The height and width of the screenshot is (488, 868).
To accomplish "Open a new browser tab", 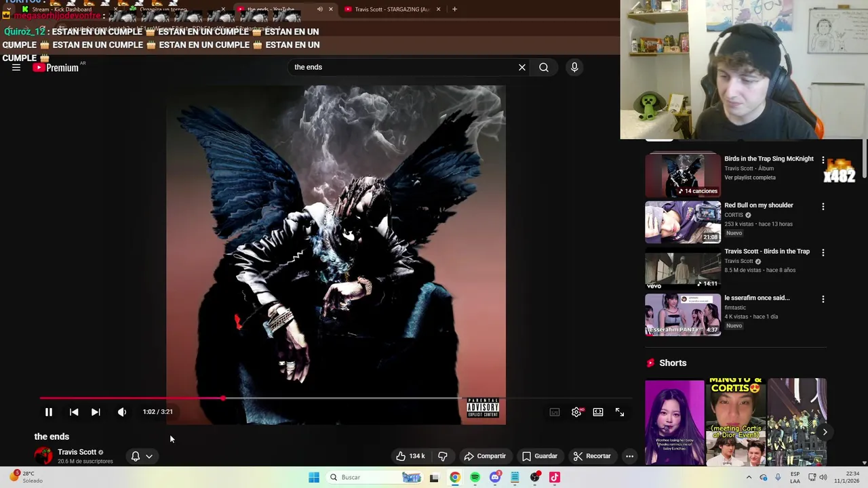I will tap(454, 9).
